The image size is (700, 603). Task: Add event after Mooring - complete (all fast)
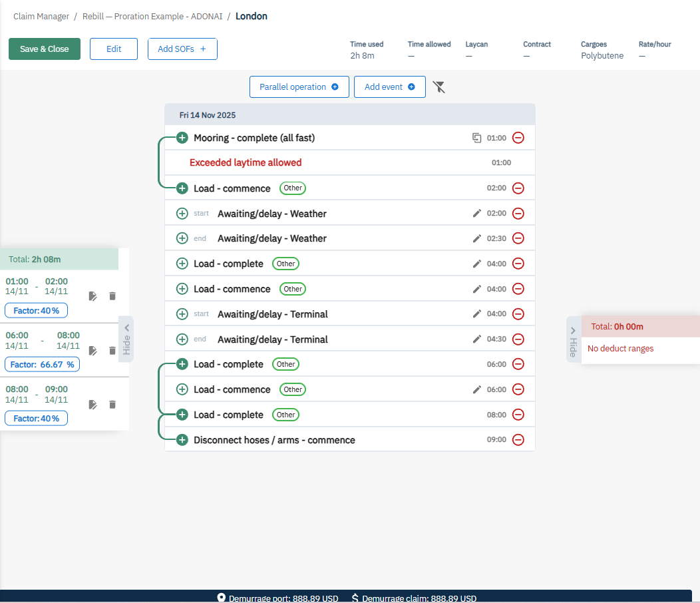[x=182, y=138]
